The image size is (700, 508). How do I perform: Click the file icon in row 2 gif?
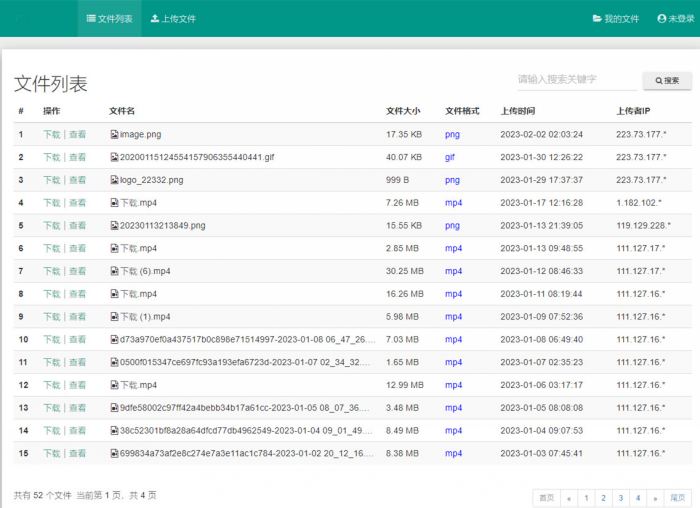click(114, 157)
